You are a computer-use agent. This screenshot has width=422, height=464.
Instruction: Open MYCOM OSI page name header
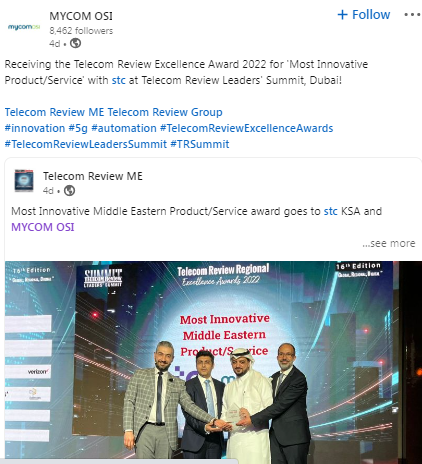[81, 16]
